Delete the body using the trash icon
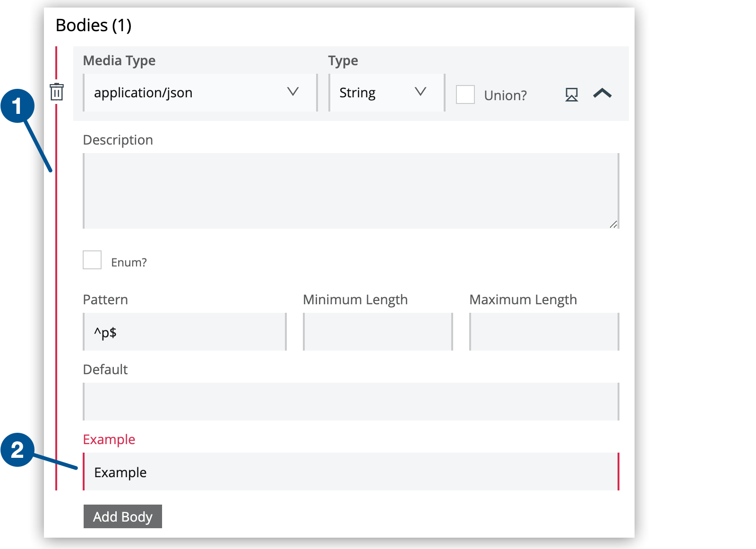 pyautogui.click(x=57, y=92)
